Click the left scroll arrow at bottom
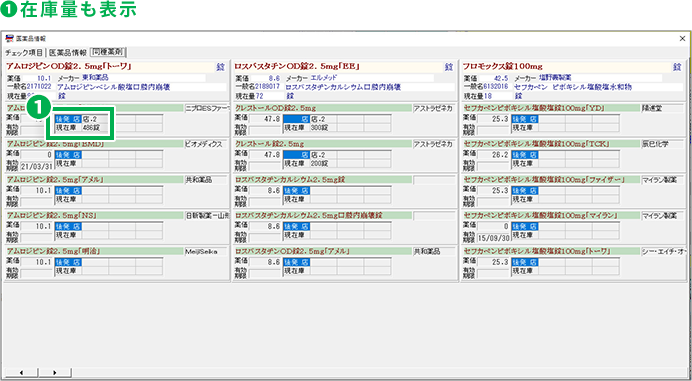The height and width of the screenshot is (381, 692). (x=21, y=372)
